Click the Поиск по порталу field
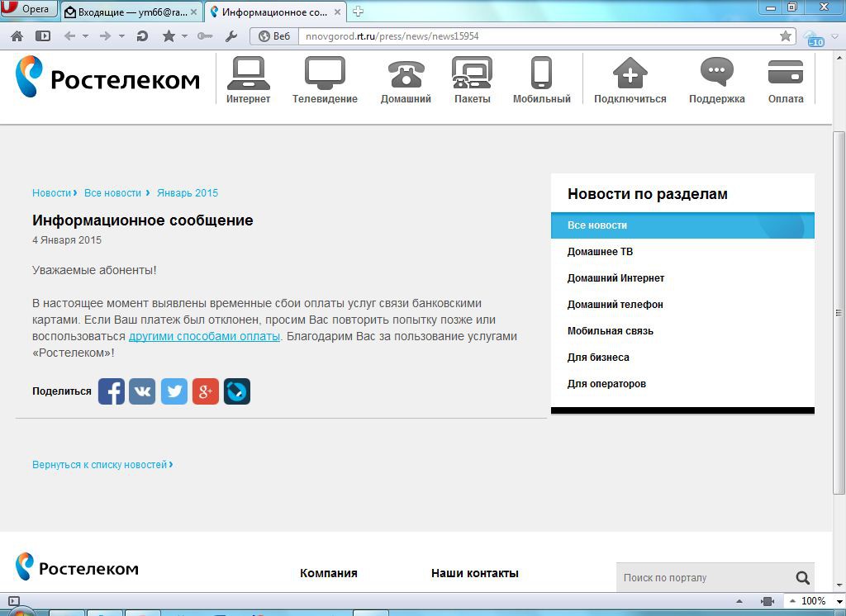 706,578
